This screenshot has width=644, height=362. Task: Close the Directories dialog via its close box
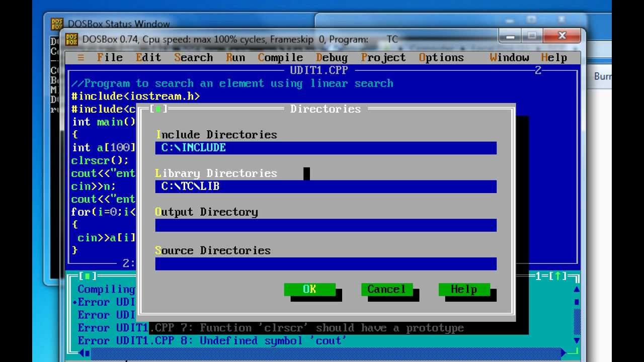tap(158, 109)
